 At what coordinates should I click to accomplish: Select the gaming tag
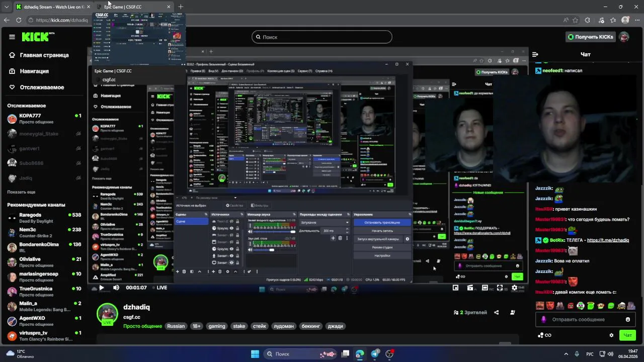click(x=217, y=326)
